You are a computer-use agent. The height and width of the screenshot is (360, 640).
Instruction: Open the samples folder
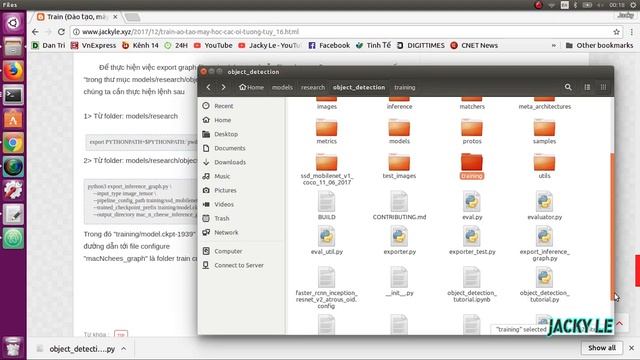coord(544,131)
